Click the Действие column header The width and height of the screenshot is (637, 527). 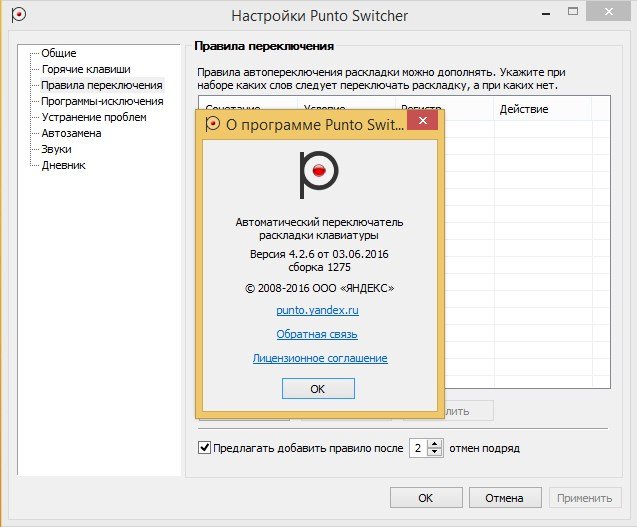[x=542, y=109]
